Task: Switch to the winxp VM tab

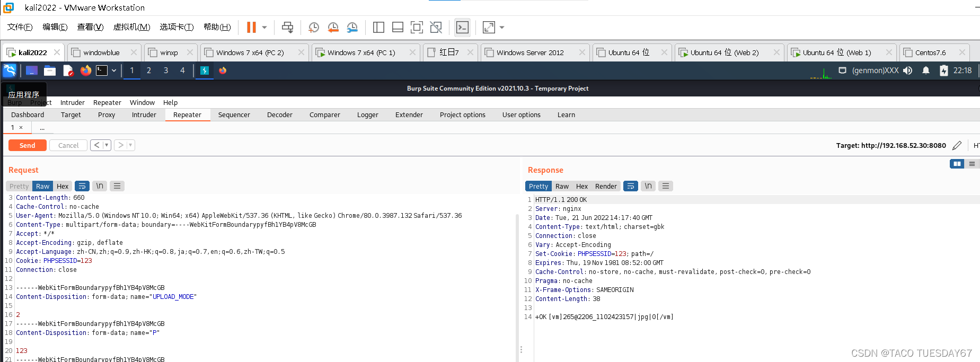Action: pos(171,52)
